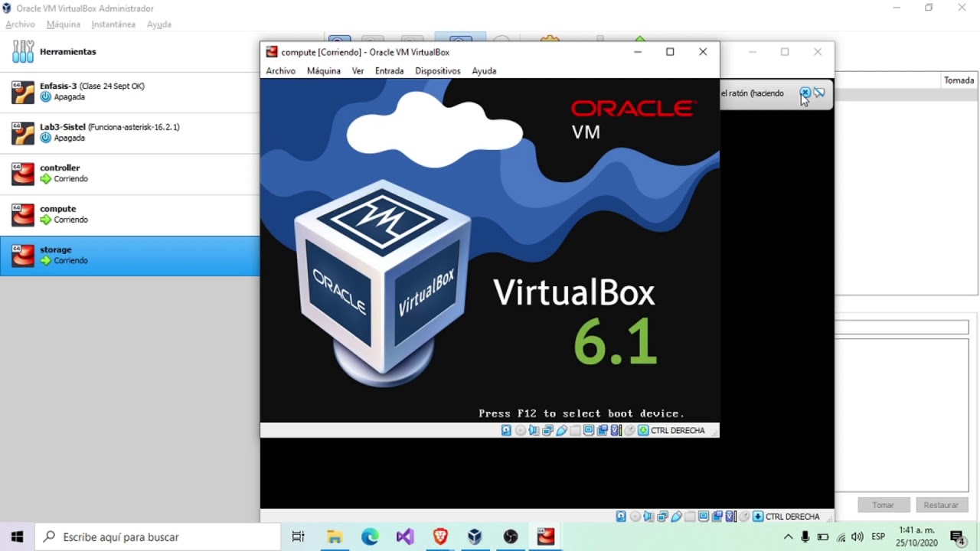Click network adapters indicator in compute window status bar

pyautogui.click(x=547, y=430)
